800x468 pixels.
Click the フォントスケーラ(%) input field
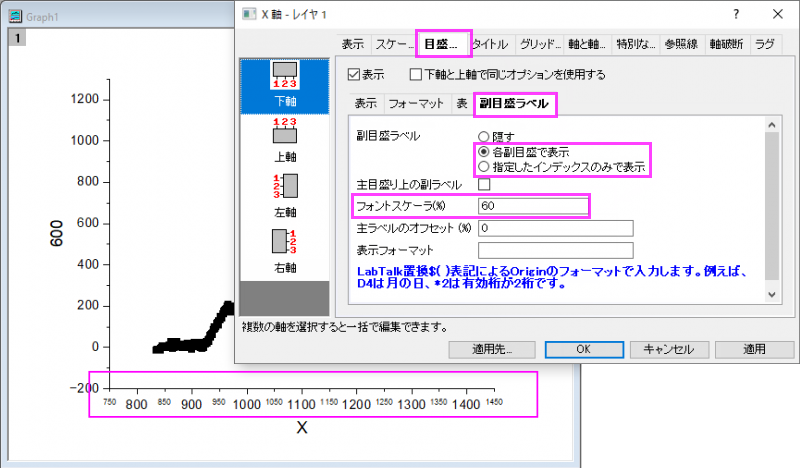coord(533,206)
